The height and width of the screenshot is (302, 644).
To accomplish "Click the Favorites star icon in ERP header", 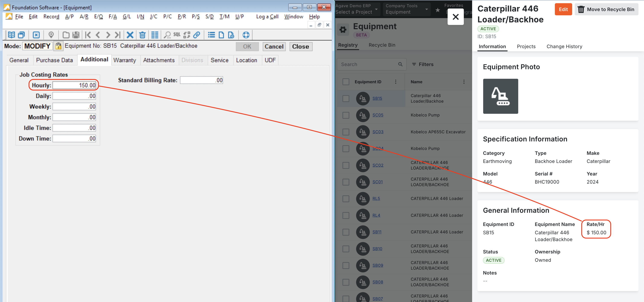I will 438,10.
